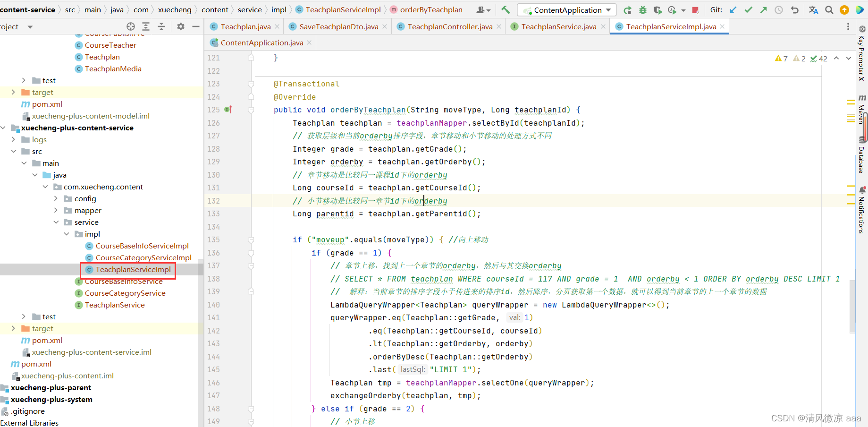Expand the config package

tap(56, 199)
